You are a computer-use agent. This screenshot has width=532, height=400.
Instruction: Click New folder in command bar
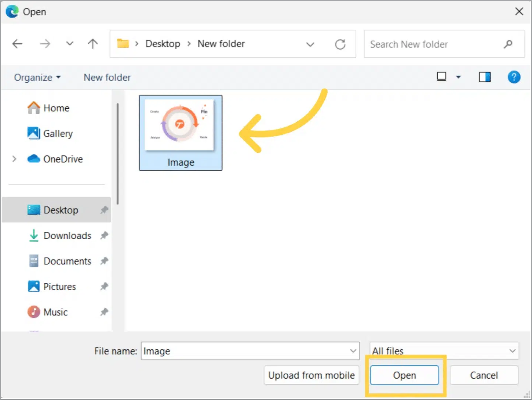pyautogui.click(x=107, y=78)
